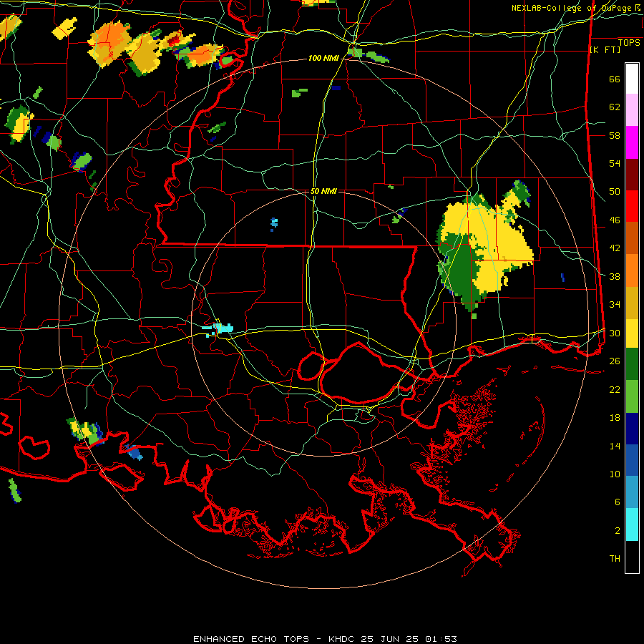Click the TH threshold label in legend

615,559
